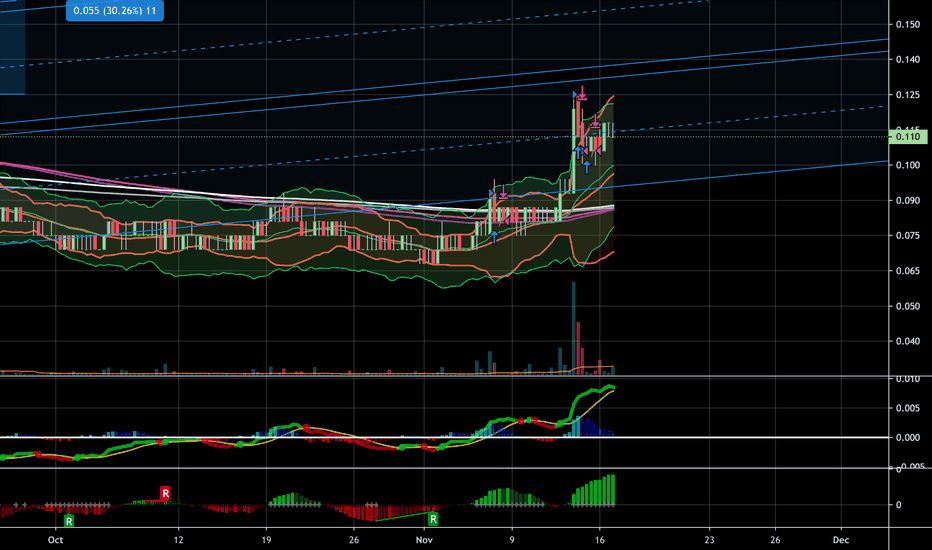Click the Dec label on the time axis
932x550 pixels.
pos(840,540)
